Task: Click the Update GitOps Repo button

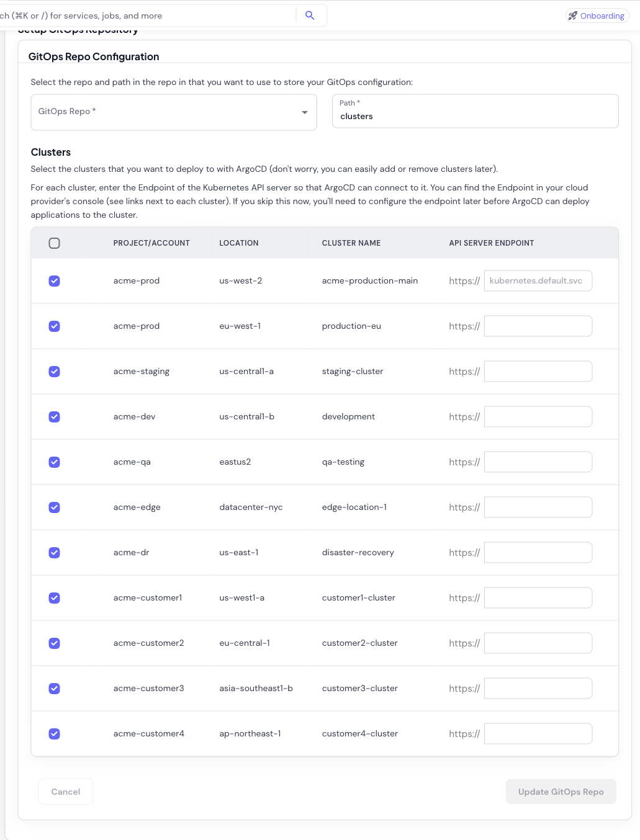Action: tap(561, 791)
